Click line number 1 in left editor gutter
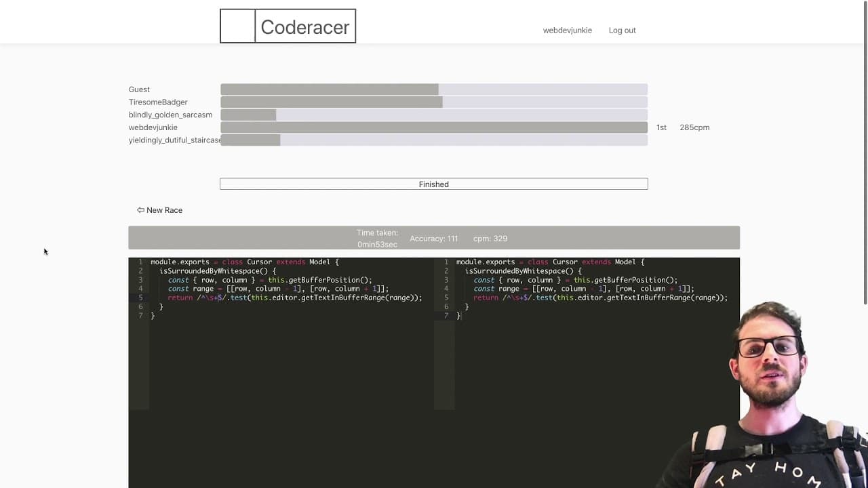868x488 pixels. (140, 262)
